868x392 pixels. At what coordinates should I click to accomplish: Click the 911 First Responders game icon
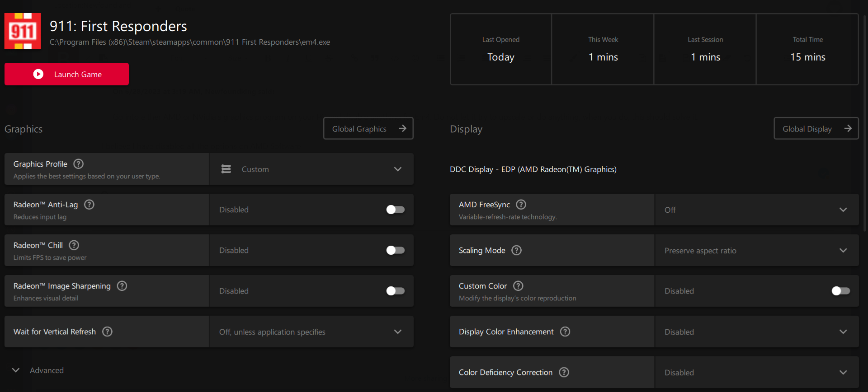[23, 31]
